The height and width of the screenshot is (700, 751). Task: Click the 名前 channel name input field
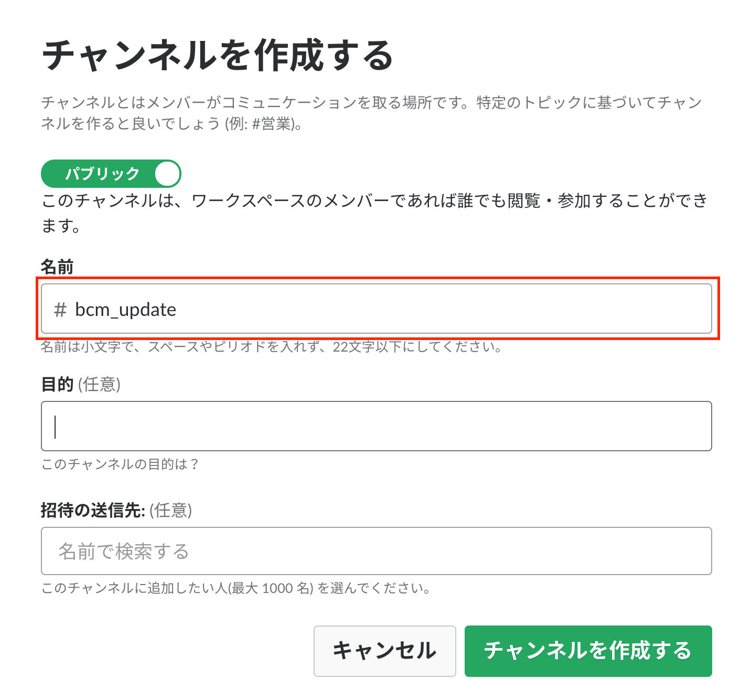click(x=375, y=309)
